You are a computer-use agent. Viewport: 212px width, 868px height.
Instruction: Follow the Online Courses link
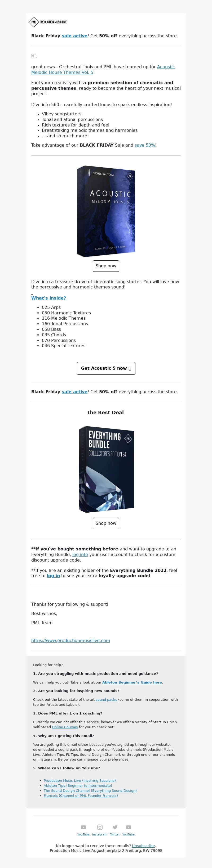[65, 727]
